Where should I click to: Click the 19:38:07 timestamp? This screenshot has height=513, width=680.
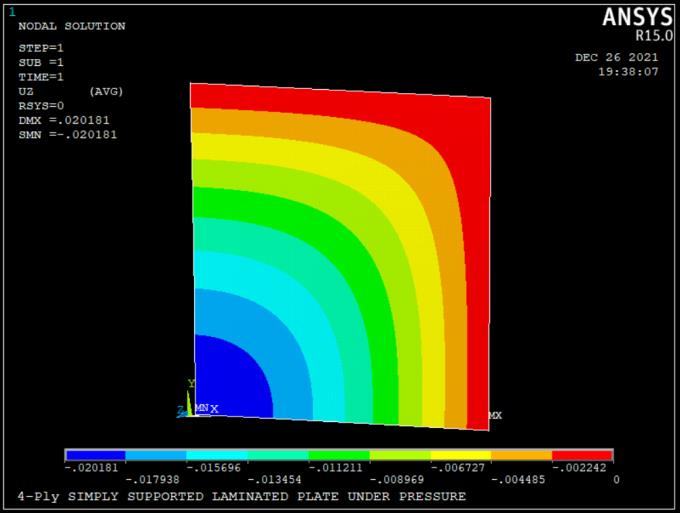point(628,72)
